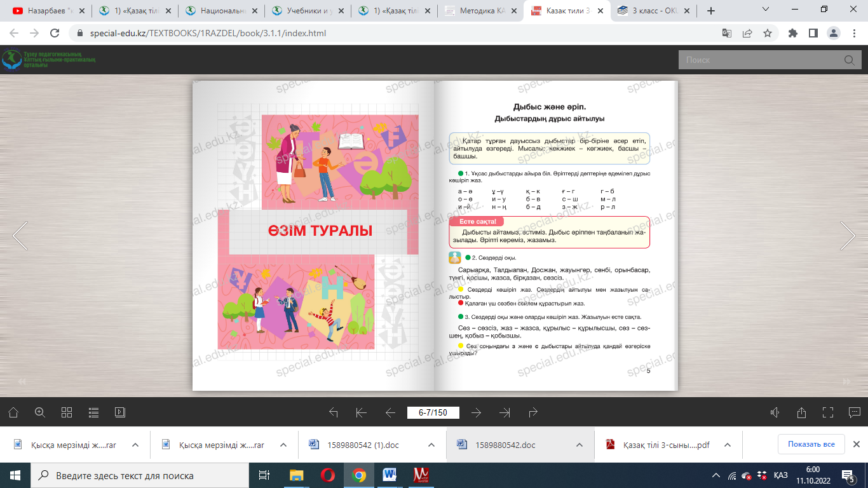Start the auto-flip slideshow icon
This screenshot has width=868, height=488.
click(x=119, y=412)
